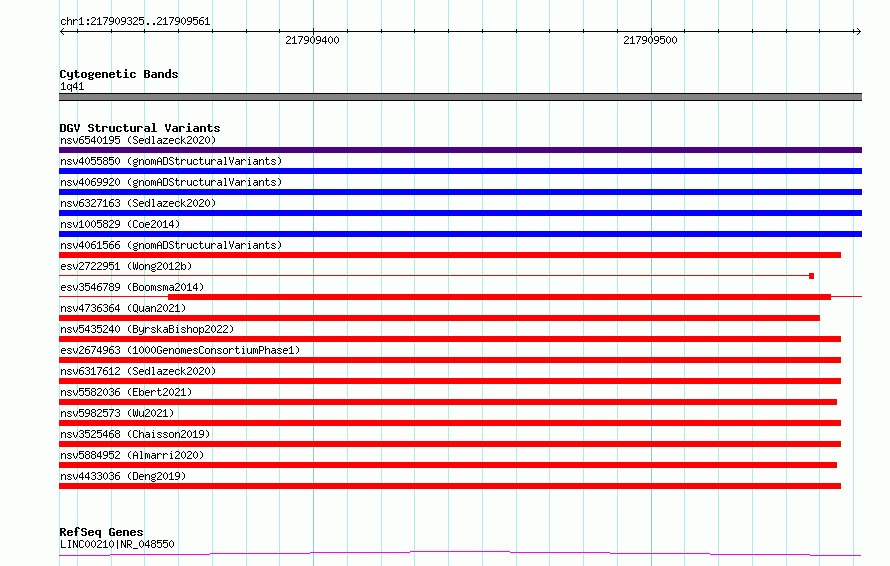Click the left arrow at ruler start

[x=62, y=32]
